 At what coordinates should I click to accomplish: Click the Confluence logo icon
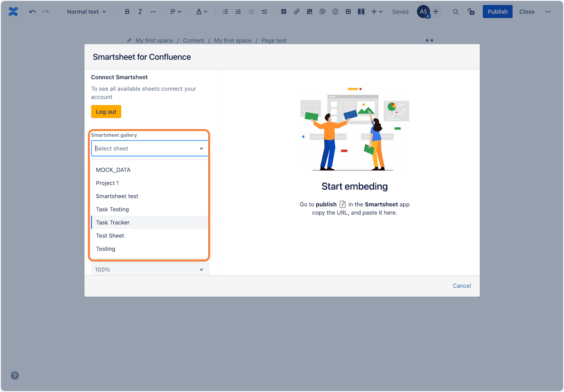(13, 12)
